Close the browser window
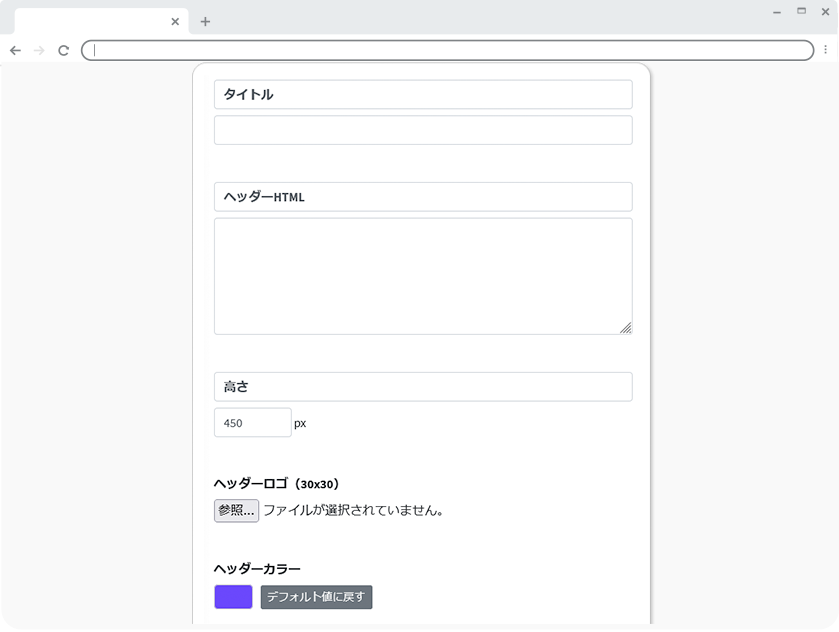 [825, 12]
